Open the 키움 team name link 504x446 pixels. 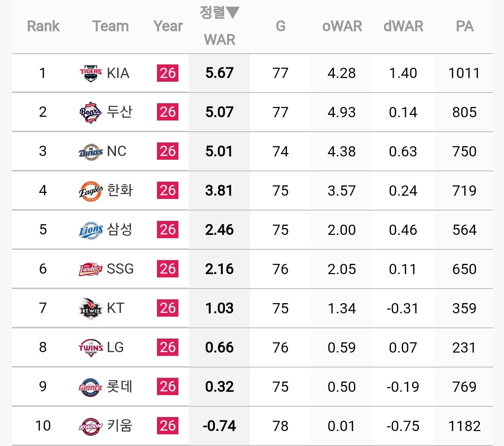(x=120, y=426)
